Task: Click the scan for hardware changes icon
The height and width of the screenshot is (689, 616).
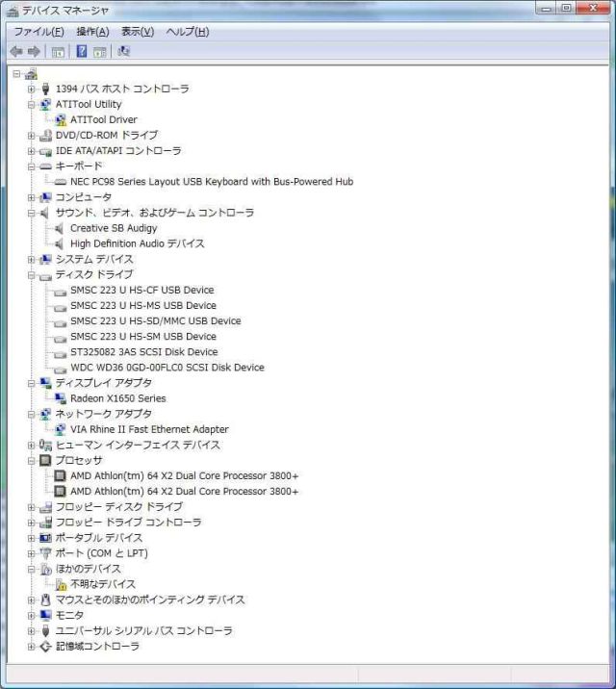Action: [123, 51]
